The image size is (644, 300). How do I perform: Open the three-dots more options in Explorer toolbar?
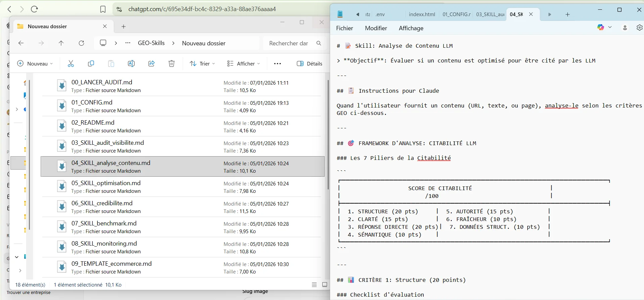277,63
